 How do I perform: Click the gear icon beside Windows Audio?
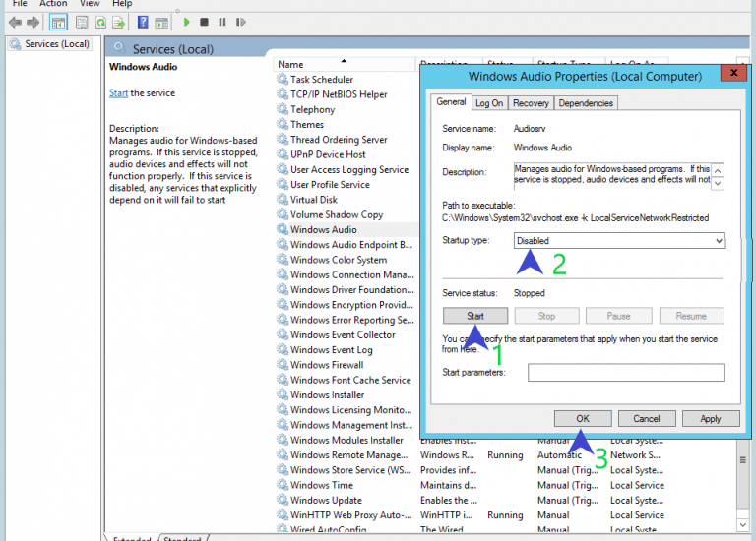pyautogui.click(x=283, y=229)
